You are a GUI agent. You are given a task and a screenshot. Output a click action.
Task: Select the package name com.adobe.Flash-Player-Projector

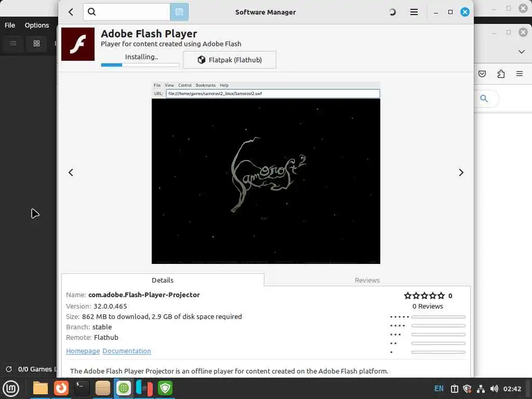(x=144, y=295)
